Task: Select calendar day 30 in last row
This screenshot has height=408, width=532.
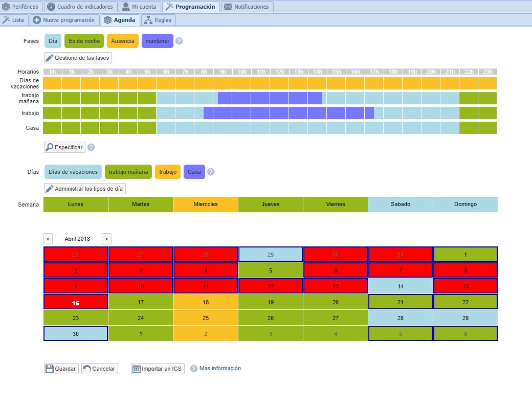Action: (76, 334)
